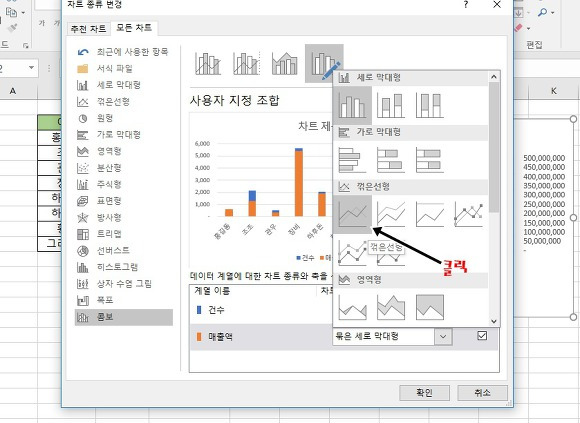Click Excel Copy icon in ribbon
This screenshot has height=423, width=580.
[x=11, y=12]
